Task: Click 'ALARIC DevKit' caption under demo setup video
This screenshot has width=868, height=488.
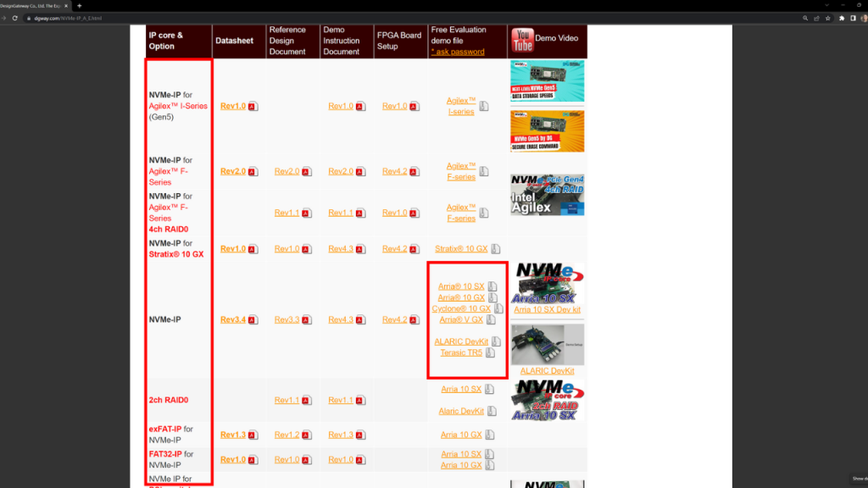Action: (x=547, y=371)
